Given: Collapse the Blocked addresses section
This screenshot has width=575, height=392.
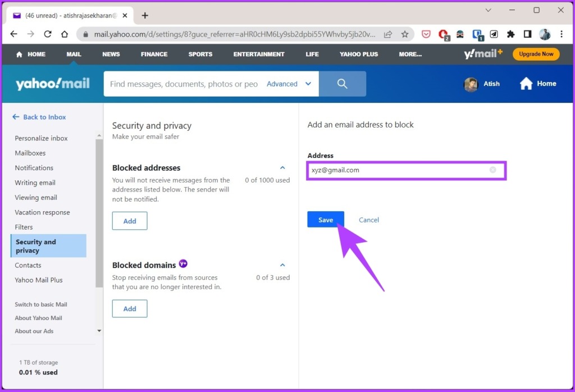Looking at the screenshot, I should (x=282, y=167).
